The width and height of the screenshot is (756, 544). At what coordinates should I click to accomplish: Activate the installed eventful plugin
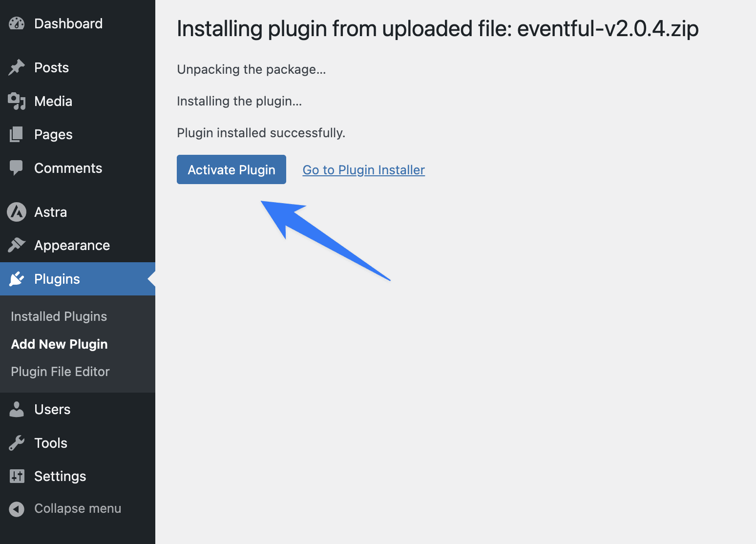point(231,169)
